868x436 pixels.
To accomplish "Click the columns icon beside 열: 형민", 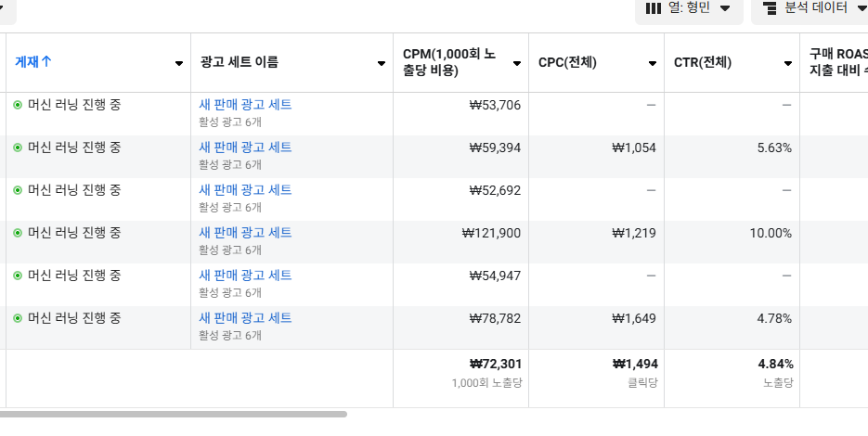I will [x=654, y=8].
